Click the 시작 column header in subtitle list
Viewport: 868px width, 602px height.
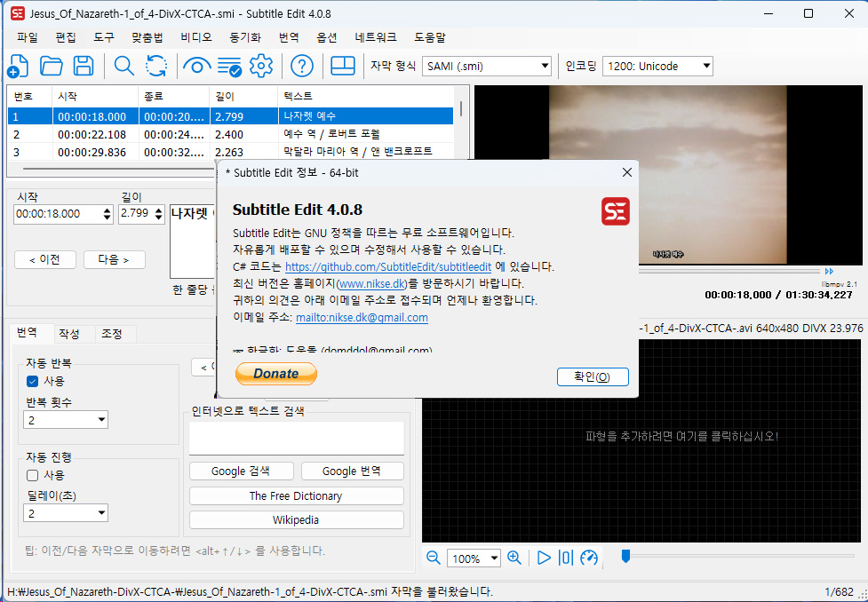tap(95, 96)
